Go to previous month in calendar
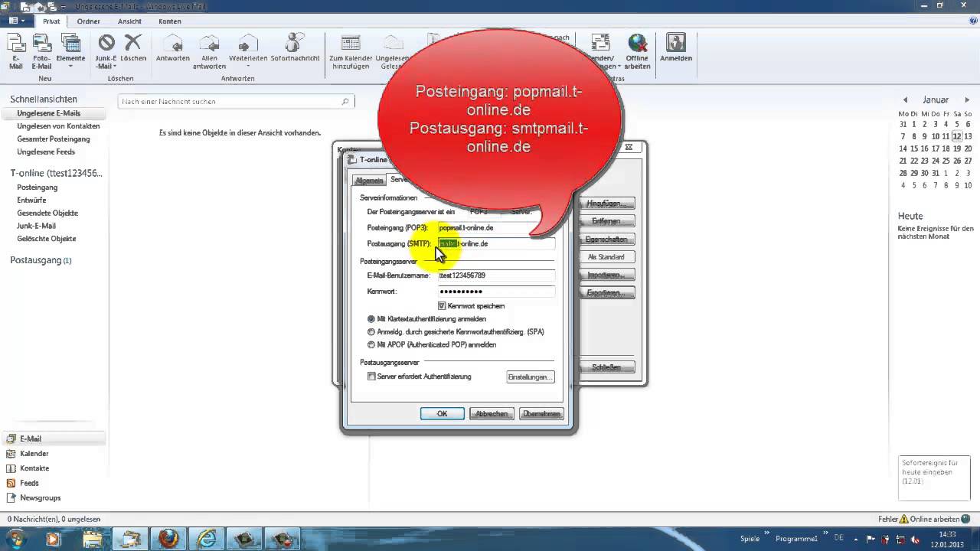 (906, 100)
